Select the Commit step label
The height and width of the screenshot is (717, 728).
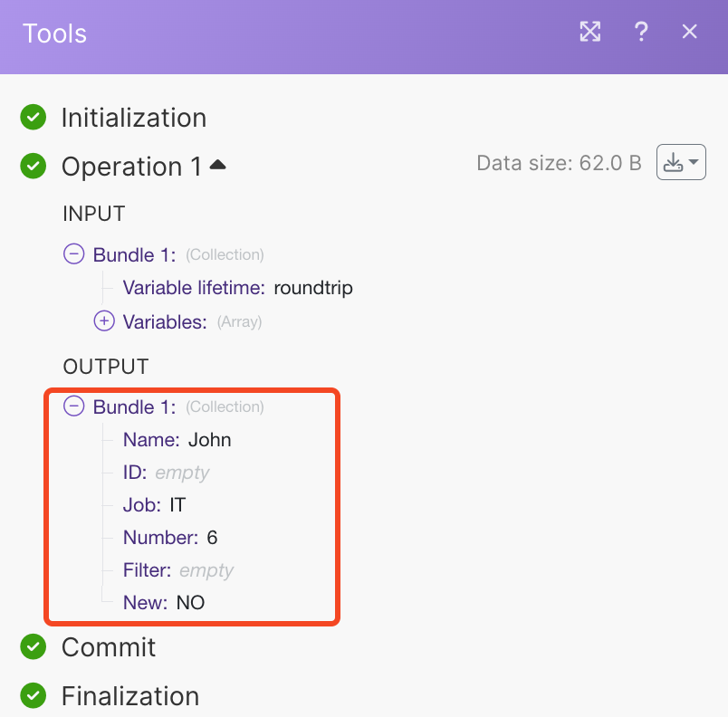pos(109,647)
